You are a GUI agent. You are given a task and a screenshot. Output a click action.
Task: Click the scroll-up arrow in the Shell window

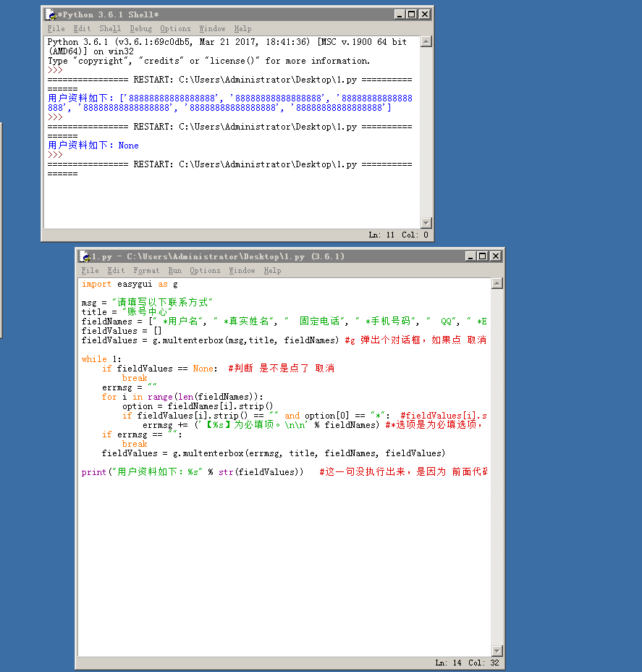coord(427,41)
